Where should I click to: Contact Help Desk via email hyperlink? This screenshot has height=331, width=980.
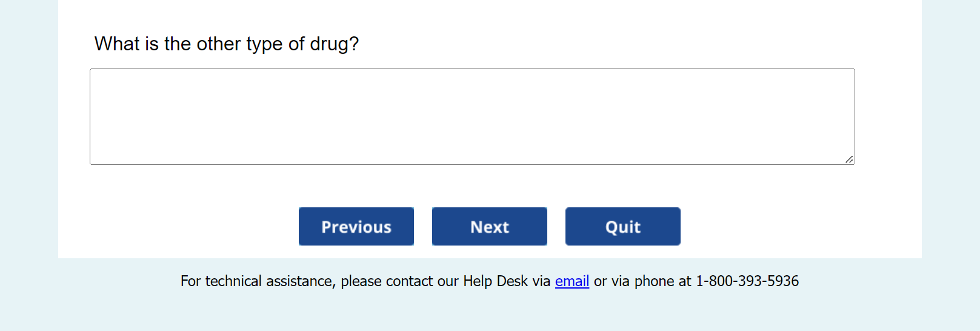pyautogui.click(x=572, y=281)
